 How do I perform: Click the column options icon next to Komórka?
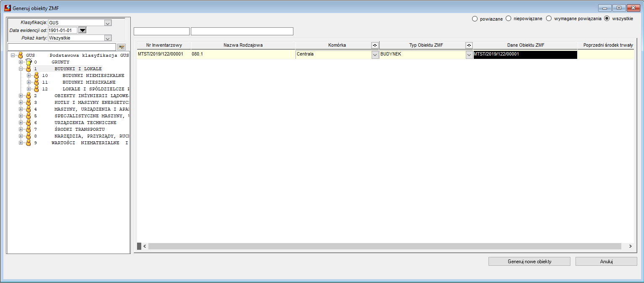tap(375, 45)
